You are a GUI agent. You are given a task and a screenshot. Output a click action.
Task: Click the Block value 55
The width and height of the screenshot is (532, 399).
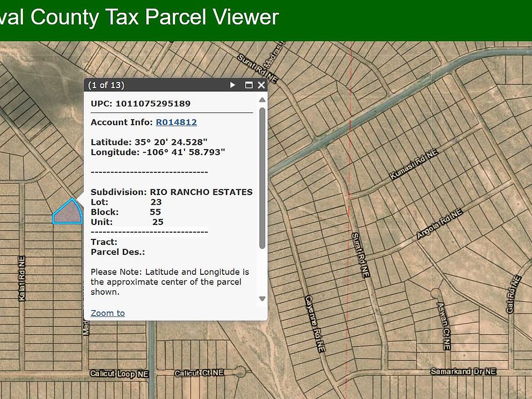(x=155, y=212)
